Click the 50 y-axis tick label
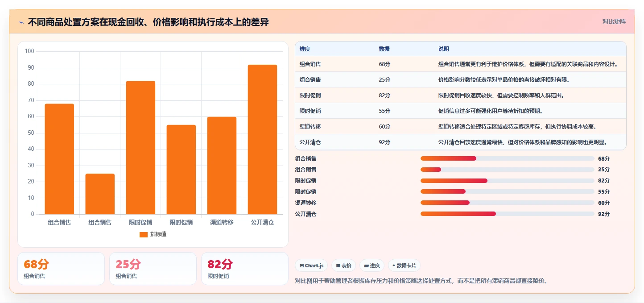This screenshot has height=303, width=644. click(x=31, y=133)
